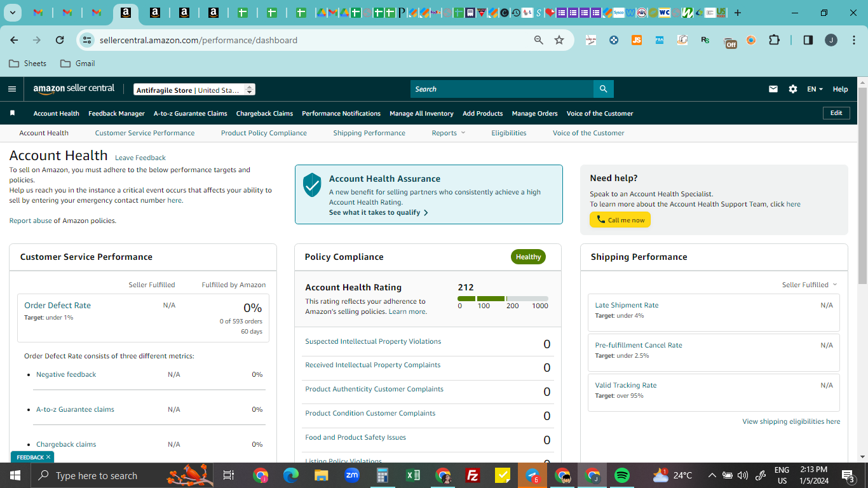
Task: Click the Report abuse link
Action: pyautogui.click(x=31, y=220)
